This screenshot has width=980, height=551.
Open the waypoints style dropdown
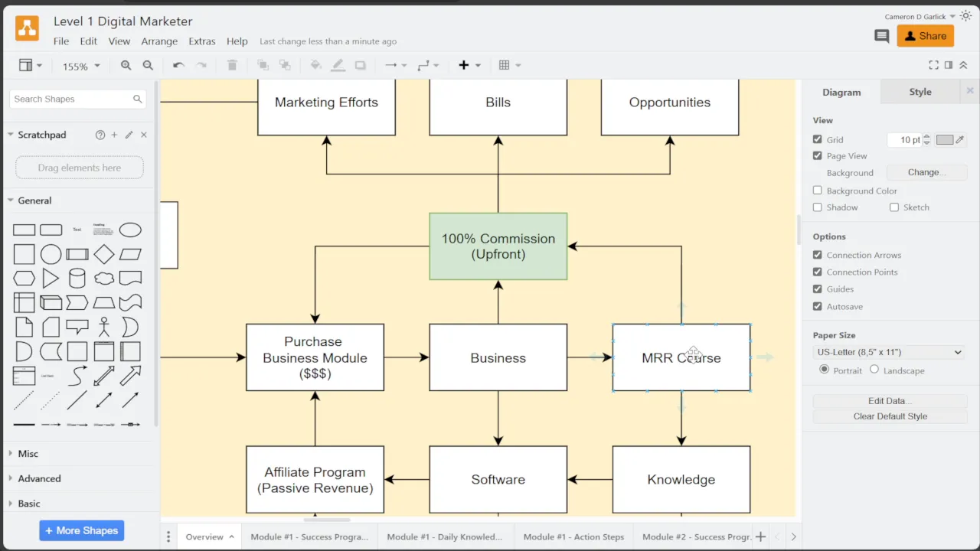pyautogui.click(x=428, y=66)
